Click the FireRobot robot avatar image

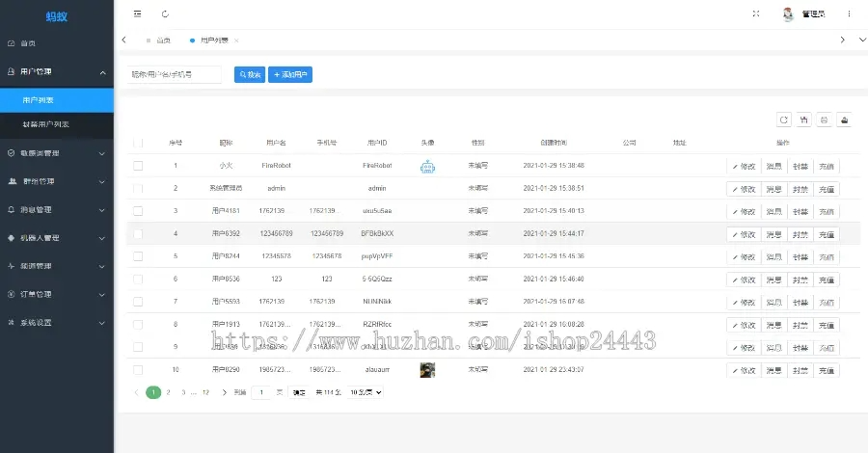tap(428, 166)
